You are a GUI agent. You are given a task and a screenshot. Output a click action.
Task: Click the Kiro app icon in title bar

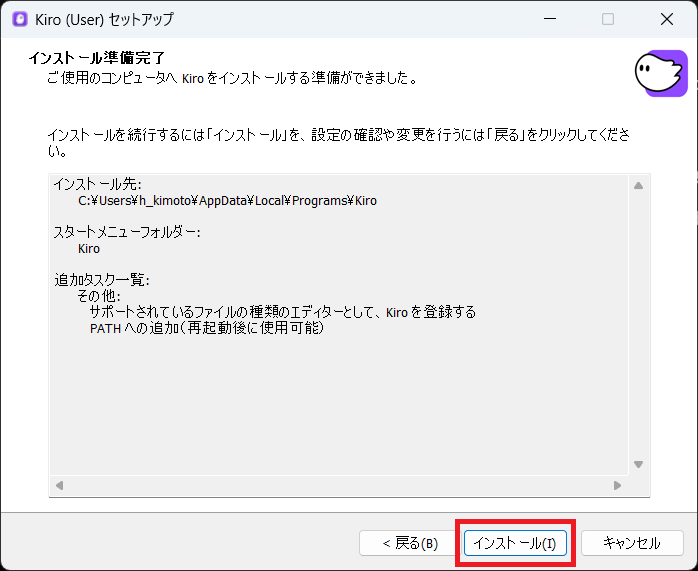pyautogui.click(x=19, y=19)
